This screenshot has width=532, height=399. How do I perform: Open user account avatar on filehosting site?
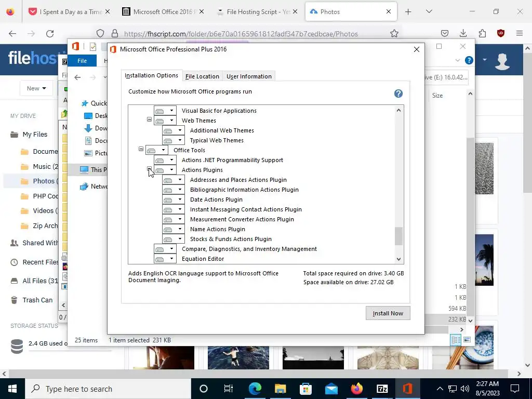click(502, 61)
